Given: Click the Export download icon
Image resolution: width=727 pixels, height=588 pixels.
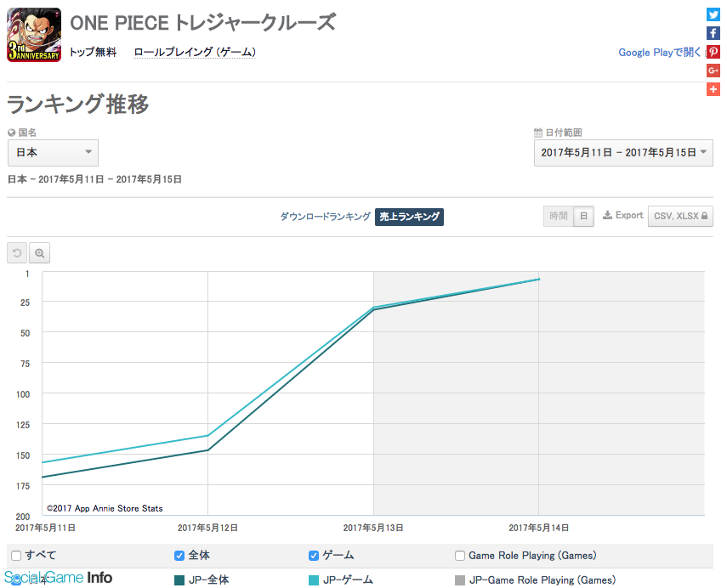Looking at the screenshot, I should point(607,215).
